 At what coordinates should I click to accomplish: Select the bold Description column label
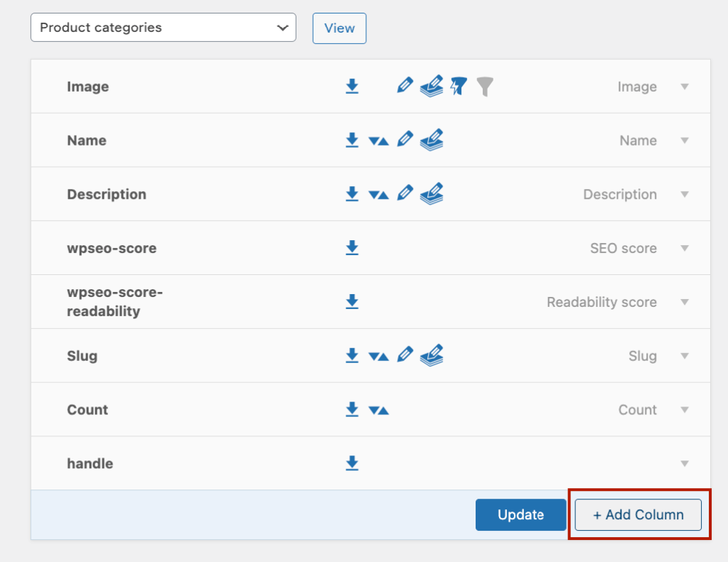pyautogui.click(x=107, y=195)
